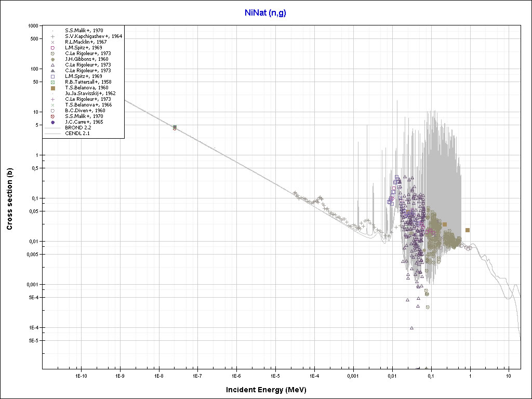Click the brown square data point near 1 MeV

pyautogui.click(x=468, y=230)
